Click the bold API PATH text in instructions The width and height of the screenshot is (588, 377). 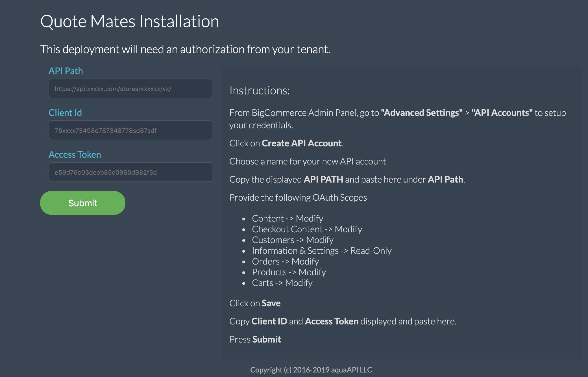tap(323, 179)
